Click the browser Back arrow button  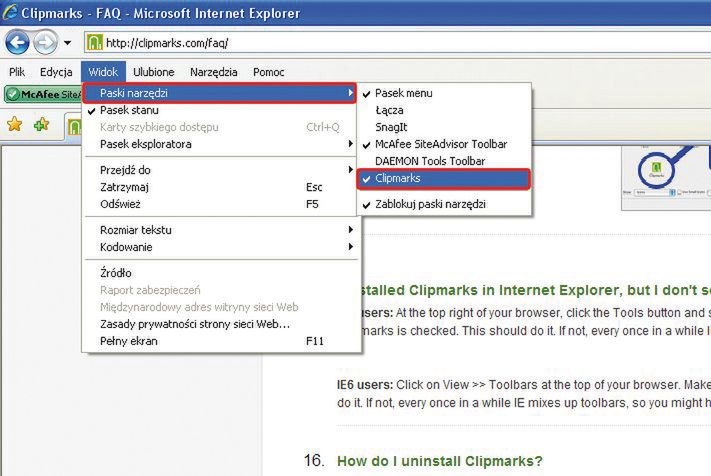point(17,43)
